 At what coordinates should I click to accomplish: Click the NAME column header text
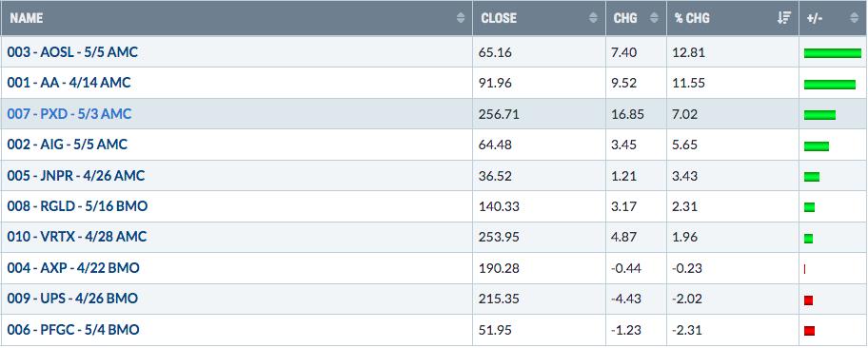(x=26, y=18)
